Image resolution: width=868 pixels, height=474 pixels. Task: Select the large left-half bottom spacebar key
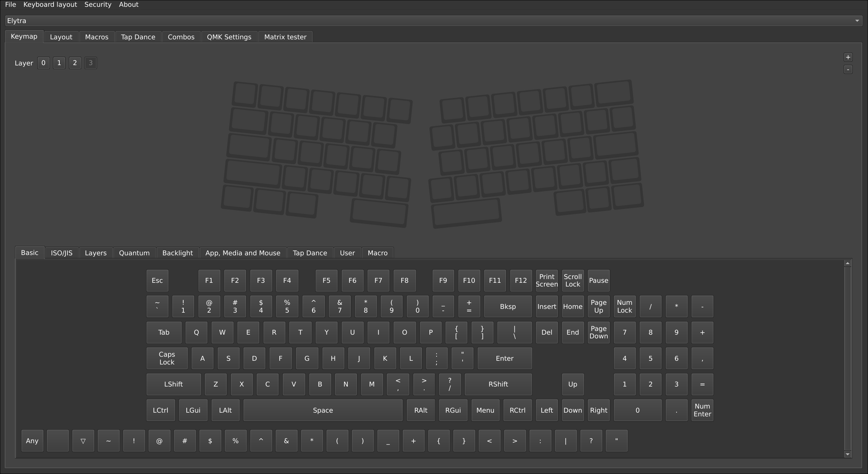379,213
